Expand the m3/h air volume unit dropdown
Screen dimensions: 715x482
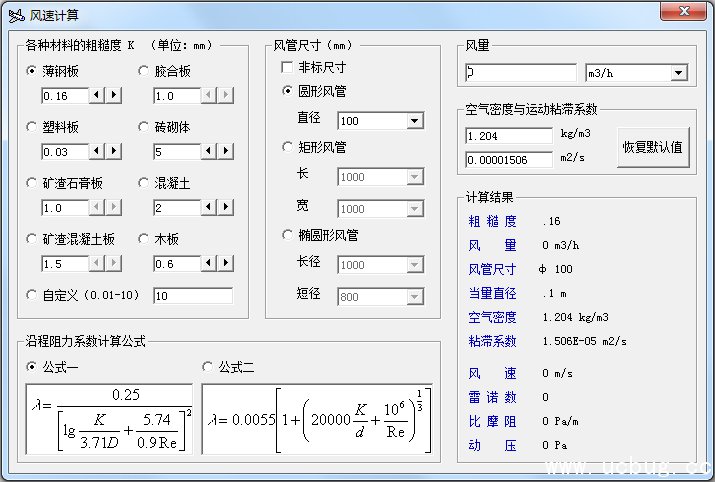(x=678, y=73)
